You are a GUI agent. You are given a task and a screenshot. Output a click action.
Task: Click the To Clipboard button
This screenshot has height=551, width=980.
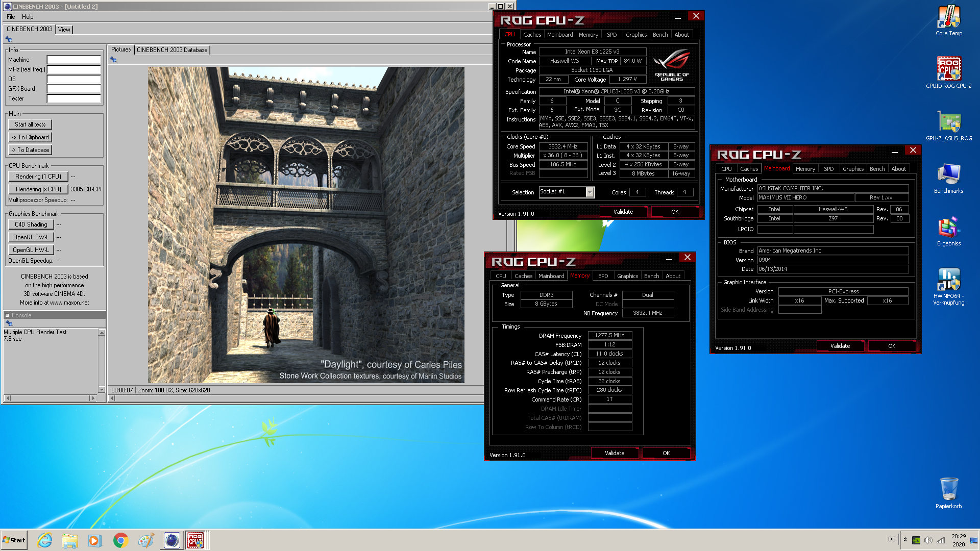click(x=30, y=137)
